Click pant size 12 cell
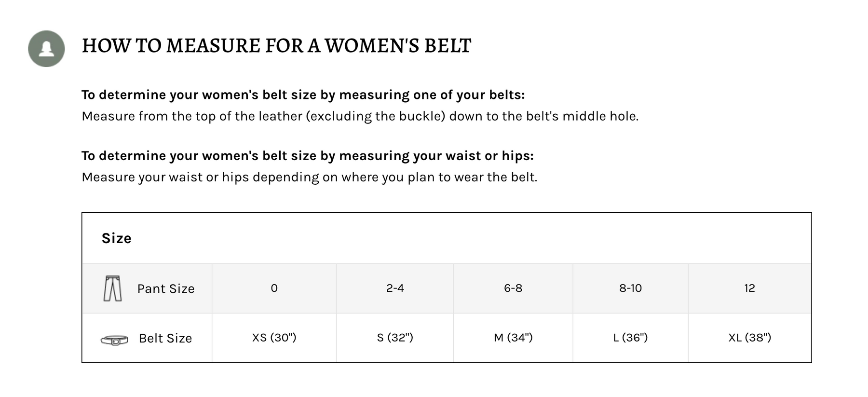This screenshot has height=397, width=868. [x=749, y=288]
